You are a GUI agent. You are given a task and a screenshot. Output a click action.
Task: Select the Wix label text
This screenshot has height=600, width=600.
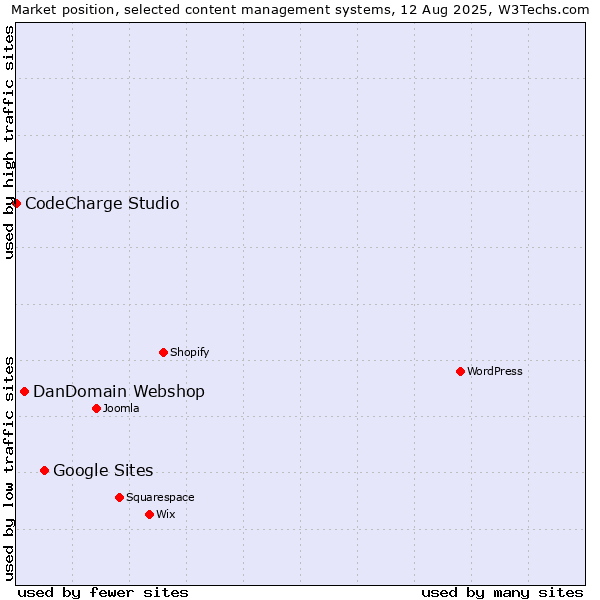[166, 514]
